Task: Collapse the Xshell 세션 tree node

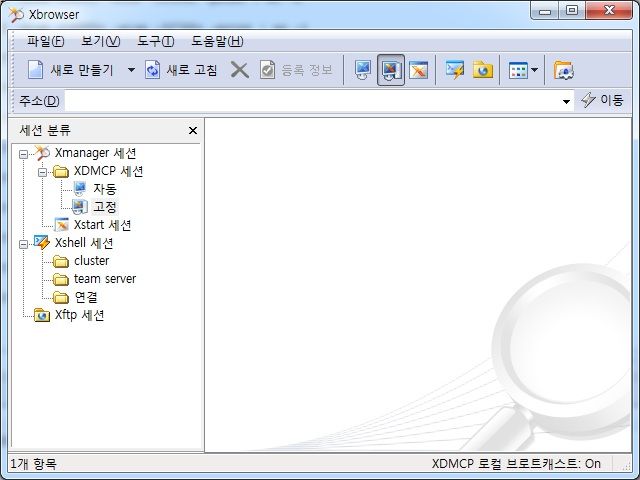Action: pos(24,244)
